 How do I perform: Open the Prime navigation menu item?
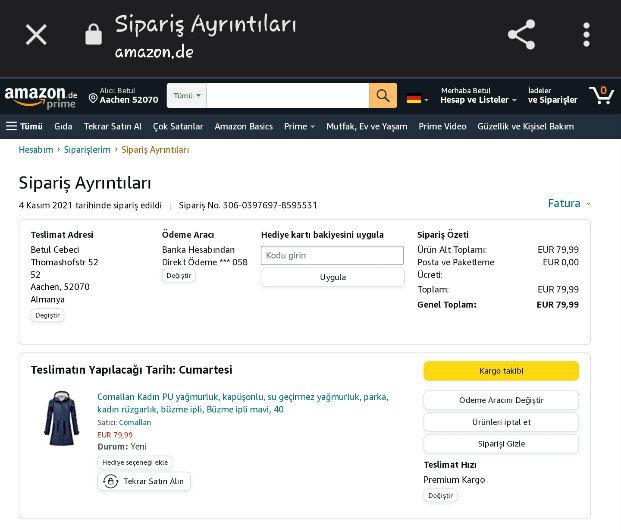(x=299, y=126)
